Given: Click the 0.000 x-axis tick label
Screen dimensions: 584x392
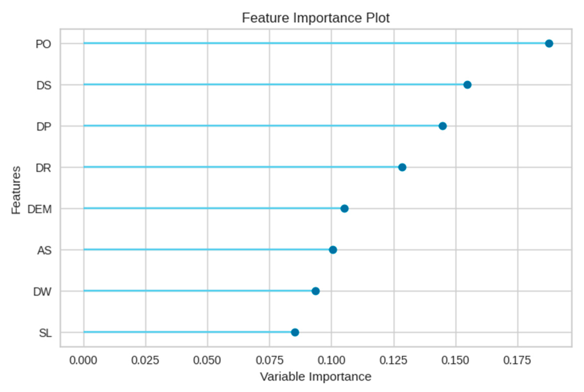Looking at the screenshot, I should click(x=83, y=361).
